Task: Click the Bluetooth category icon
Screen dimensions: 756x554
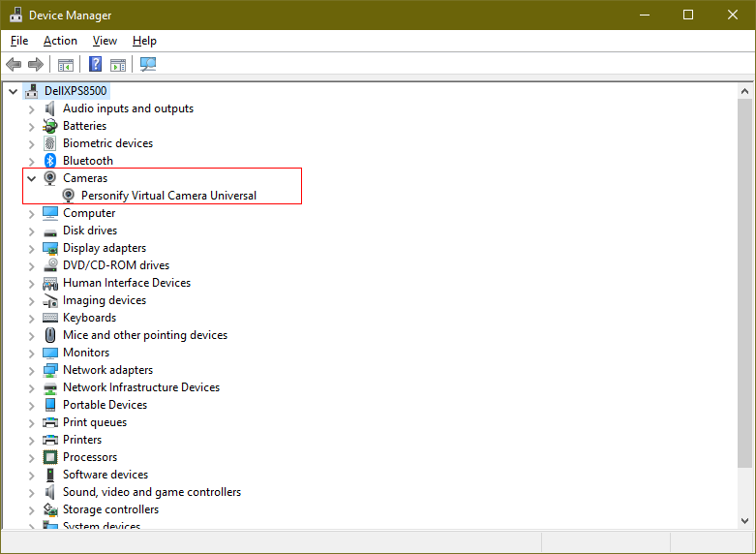Action: (x=50, y=161)
